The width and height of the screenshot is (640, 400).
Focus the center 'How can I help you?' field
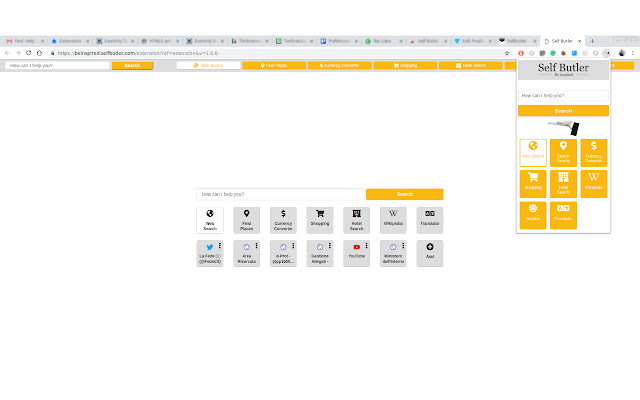(x=280, y=194)
